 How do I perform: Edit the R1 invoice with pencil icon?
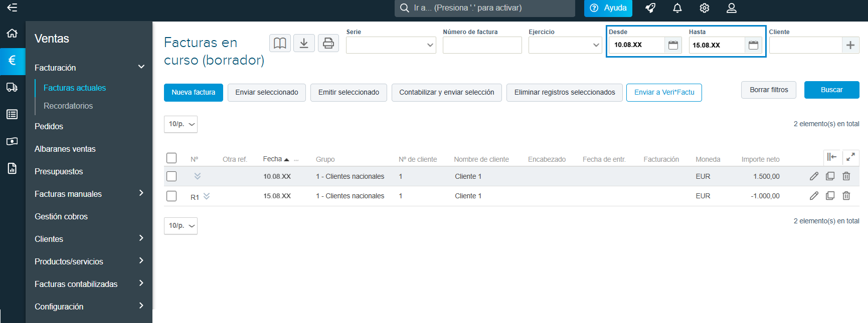point(814,196)
